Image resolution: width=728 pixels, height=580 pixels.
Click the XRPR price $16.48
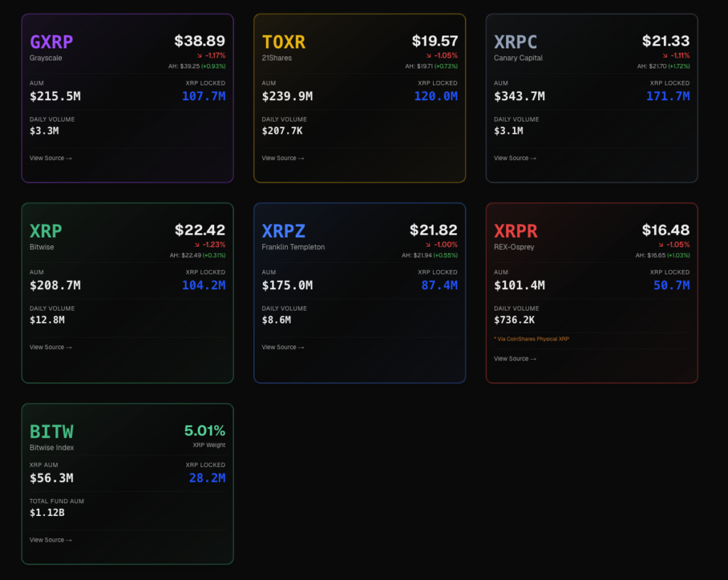click(665, 230)
